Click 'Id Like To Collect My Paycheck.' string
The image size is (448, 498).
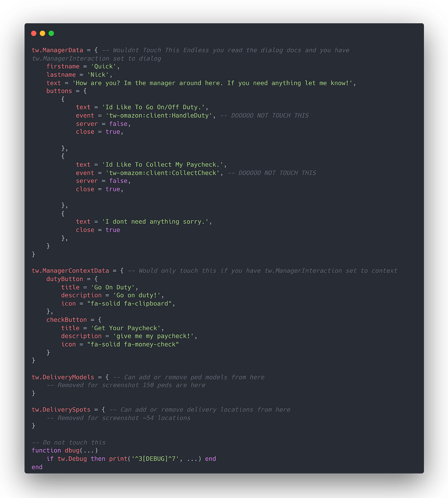tap(163, 165)
